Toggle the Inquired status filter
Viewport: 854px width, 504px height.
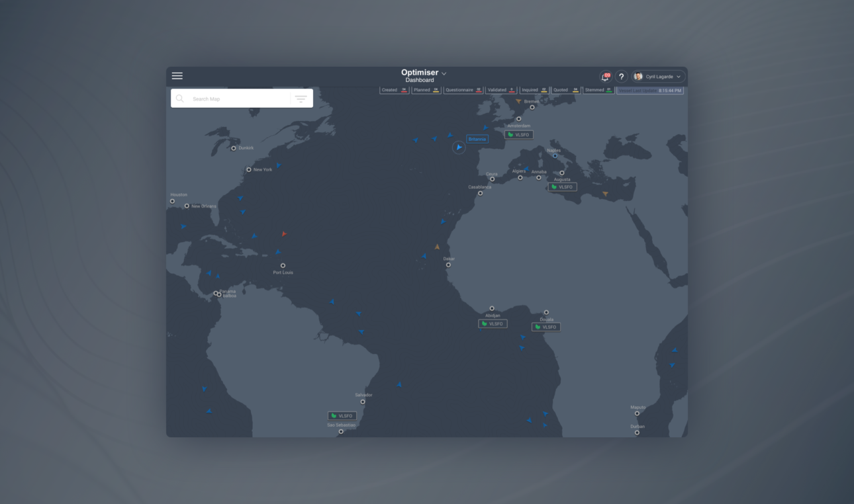tap(534, 90)
